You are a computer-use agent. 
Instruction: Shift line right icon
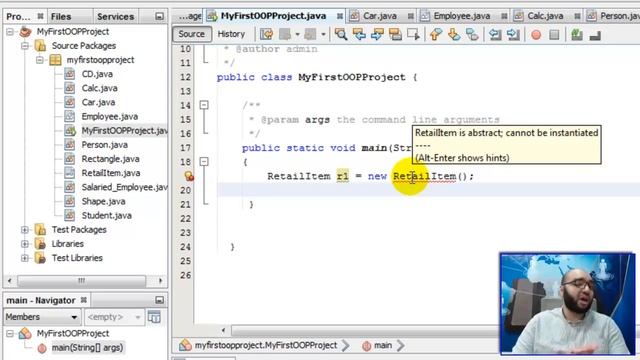coord(513,34)
